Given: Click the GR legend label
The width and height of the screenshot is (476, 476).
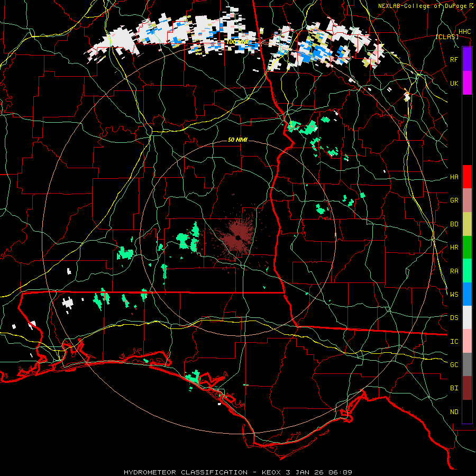Looking at the screenshot, I should [454, 200].
